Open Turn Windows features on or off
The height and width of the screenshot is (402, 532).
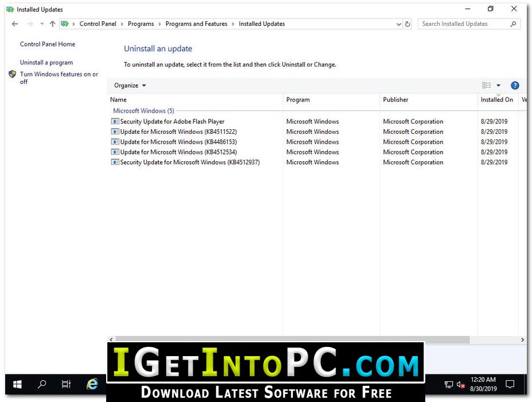(x=59, y=78)
